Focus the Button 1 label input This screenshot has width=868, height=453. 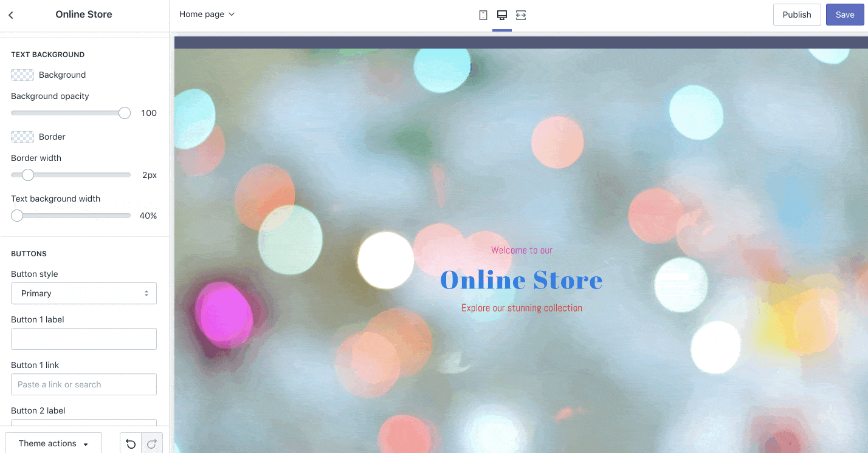pyautogui.click(x=84, y=339)
